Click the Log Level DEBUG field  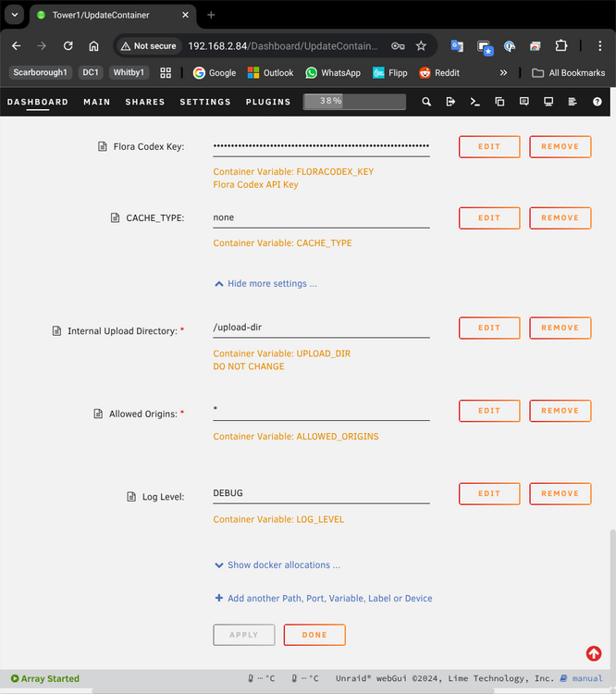(321, 493)
